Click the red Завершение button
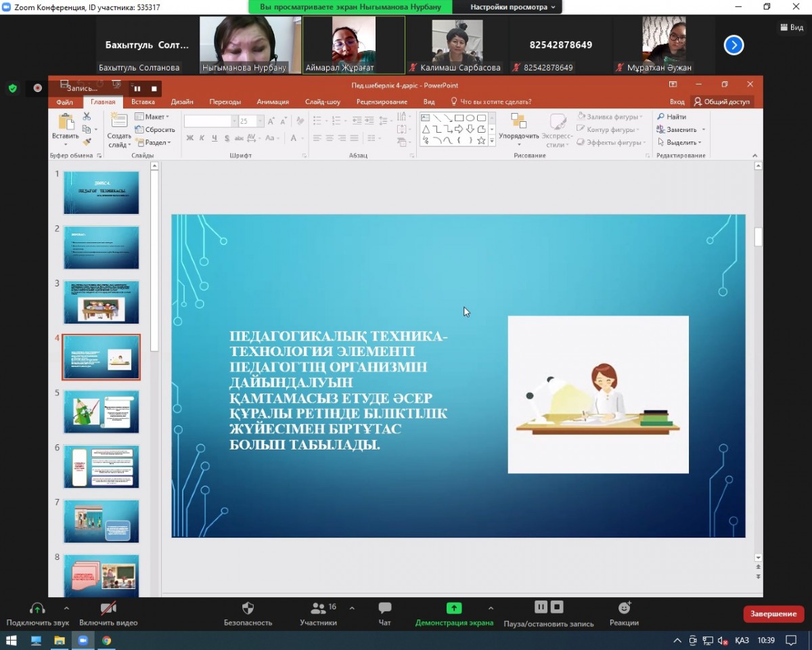Image resolution: width=812 pixels, height=650 pixels. point(773,613)
